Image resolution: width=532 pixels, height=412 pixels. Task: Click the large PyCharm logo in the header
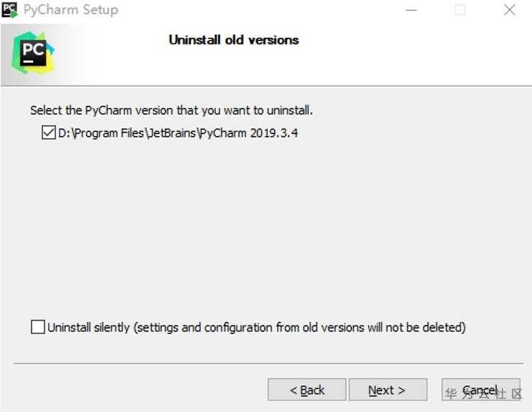(33, 53)
